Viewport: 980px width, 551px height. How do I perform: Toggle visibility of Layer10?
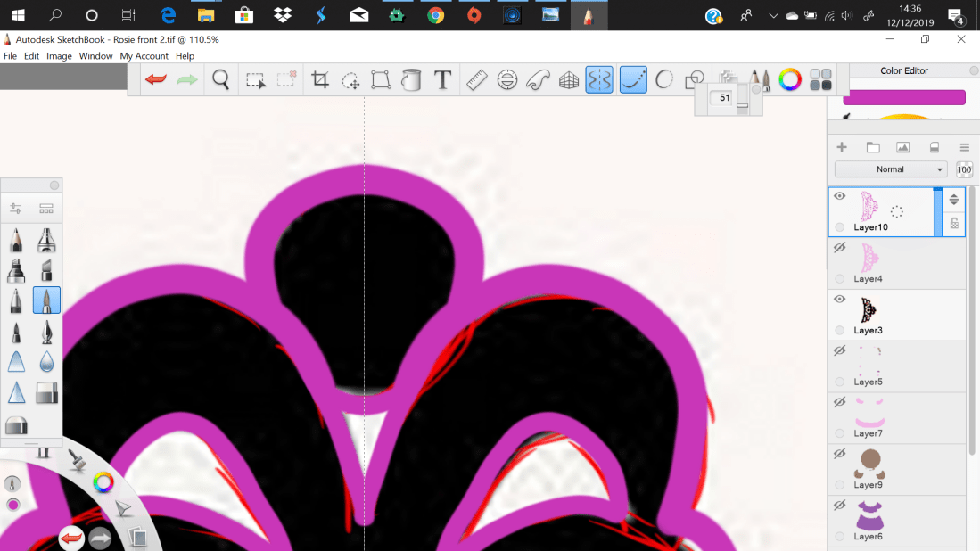pyautogui.click(x=839, y=195)
